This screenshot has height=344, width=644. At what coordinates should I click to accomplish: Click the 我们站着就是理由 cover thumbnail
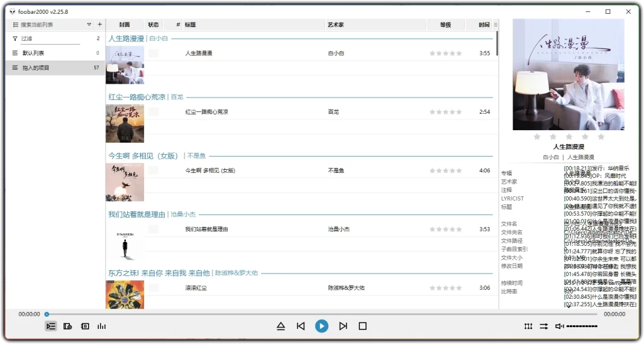(125, 241)
